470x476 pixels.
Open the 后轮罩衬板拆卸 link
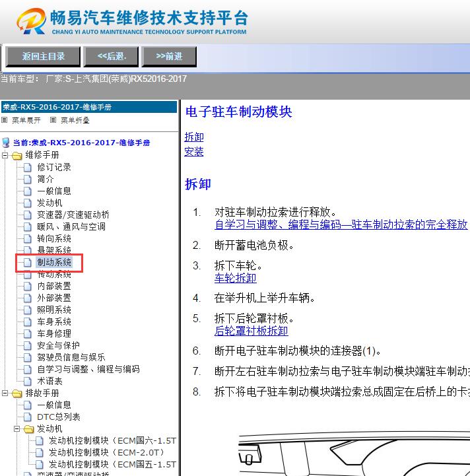click(251, 331)
